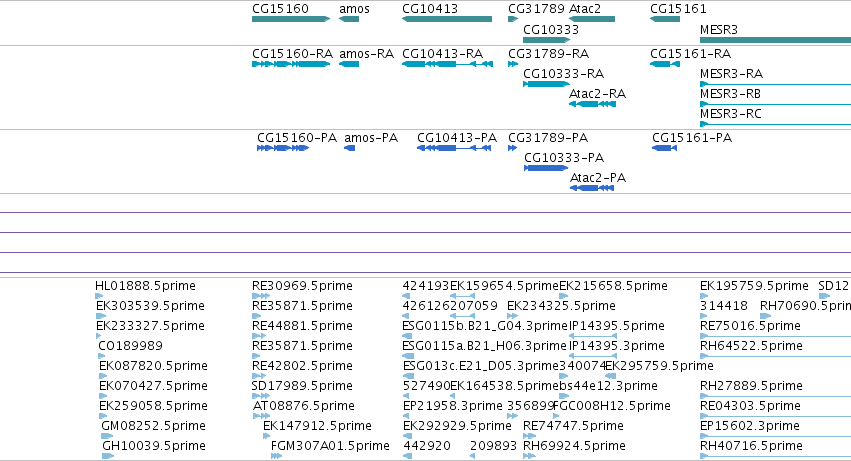Select the MESR3 gene label
The width and height of the screenshot is (851, 461).
tap(719, 30)
